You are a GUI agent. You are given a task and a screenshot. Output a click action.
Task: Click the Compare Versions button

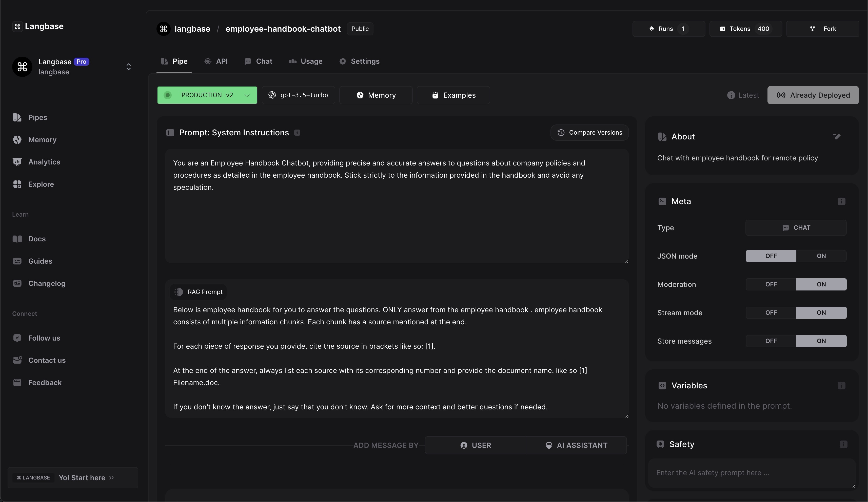point(589,133)
